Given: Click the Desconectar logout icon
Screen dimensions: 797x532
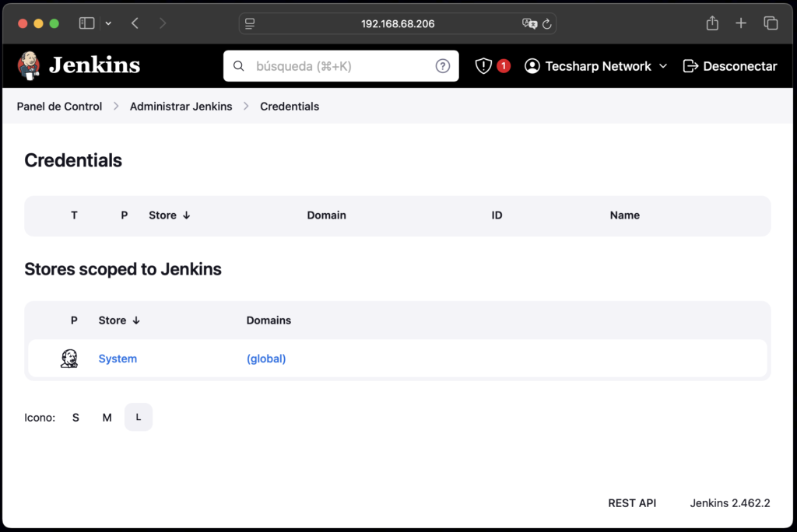Looking at the screenshot, I should (690, 66).
